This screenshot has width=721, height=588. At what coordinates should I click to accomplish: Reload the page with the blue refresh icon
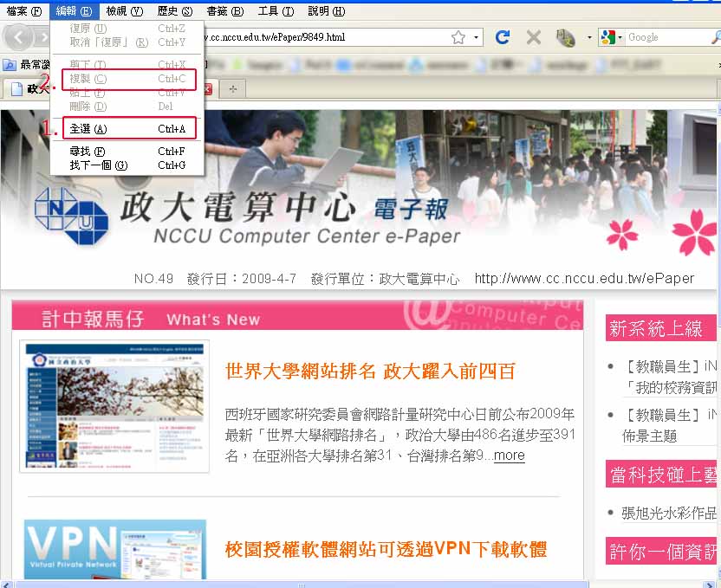[x=503, y=37]
